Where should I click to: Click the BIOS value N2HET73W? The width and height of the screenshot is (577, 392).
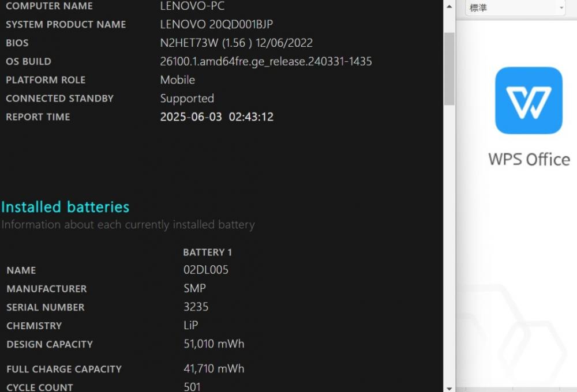[189, 43]
